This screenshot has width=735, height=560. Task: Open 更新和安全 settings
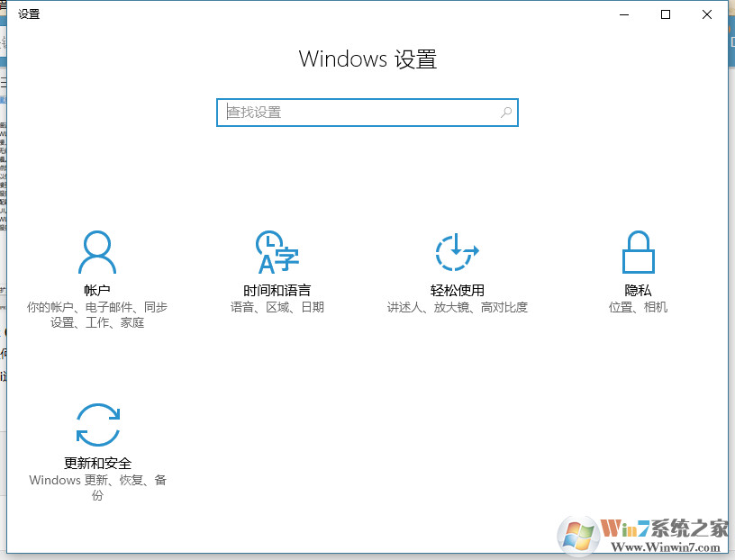[x=97, y=463]
